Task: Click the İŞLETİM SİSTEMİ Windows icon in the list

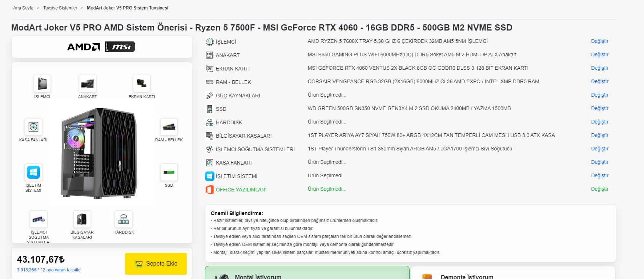Action: (210, 176)
